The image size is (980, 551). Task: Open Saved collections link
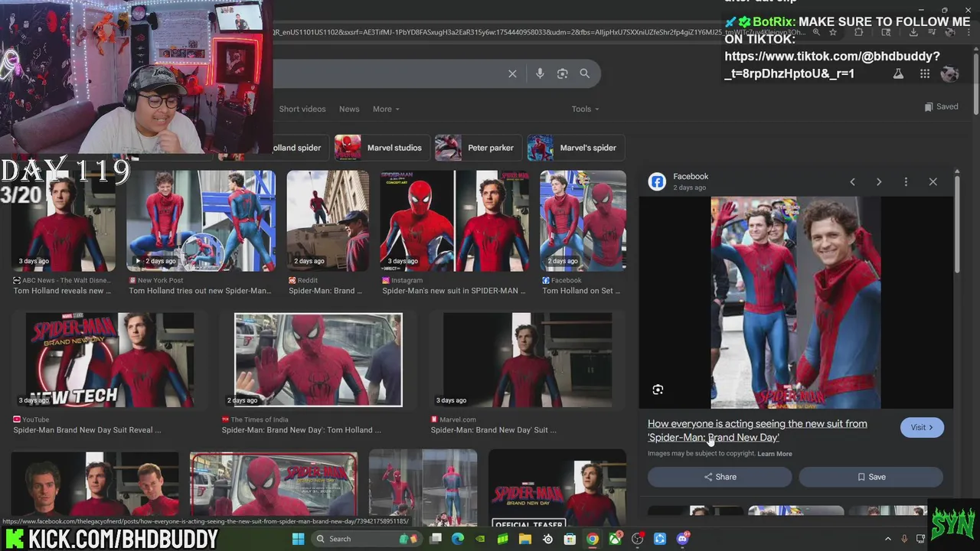(941, 106)
